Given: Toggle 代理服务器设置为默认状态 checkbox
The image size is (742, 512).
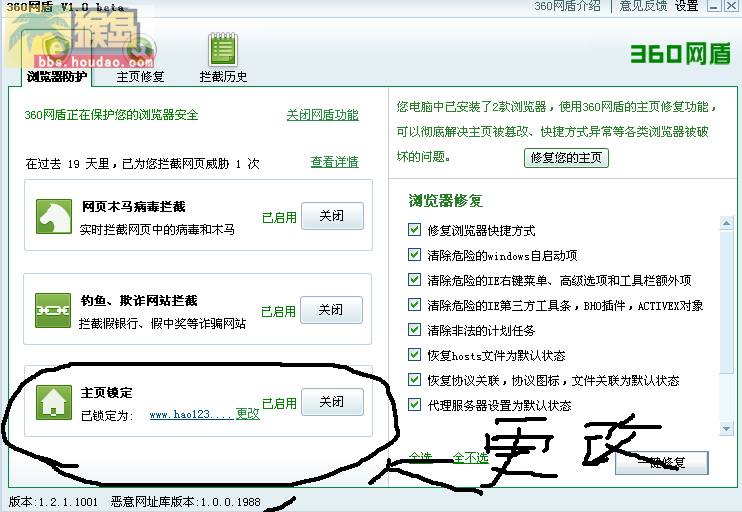Looking at the screenshot, I should (414, 405).
